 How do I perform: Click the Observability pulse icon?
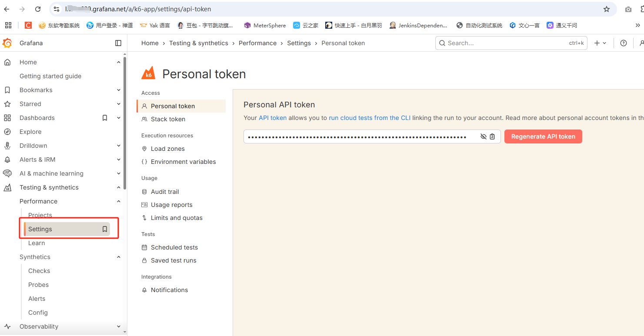coord(7,326)
